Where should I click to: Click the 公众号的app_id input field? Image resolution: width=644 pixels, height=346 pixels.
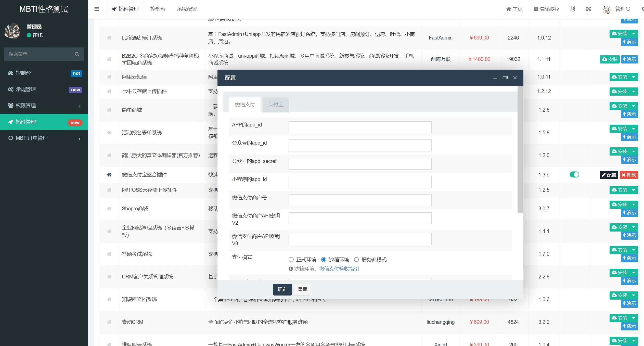coord(359,145)
